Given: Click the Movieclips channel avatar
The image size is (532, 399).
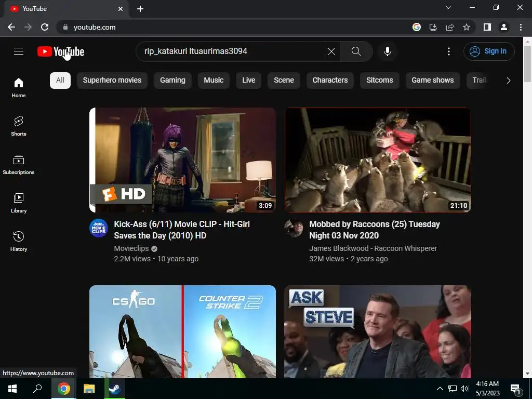Looking at the screenshot, I should tap(99, 228).
